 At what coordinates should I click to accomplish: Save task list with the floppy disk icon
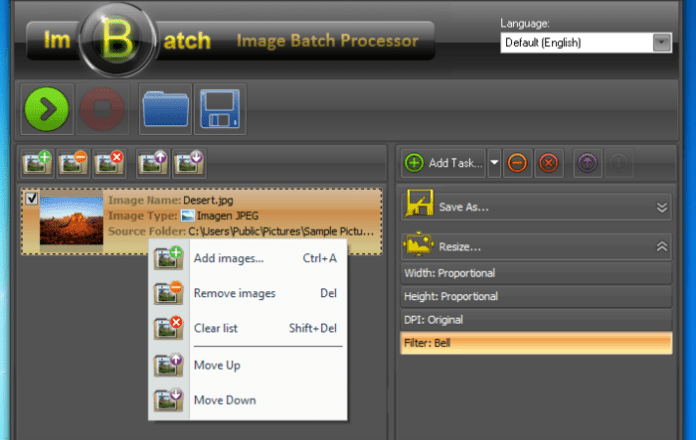click(x=220, y=109)
